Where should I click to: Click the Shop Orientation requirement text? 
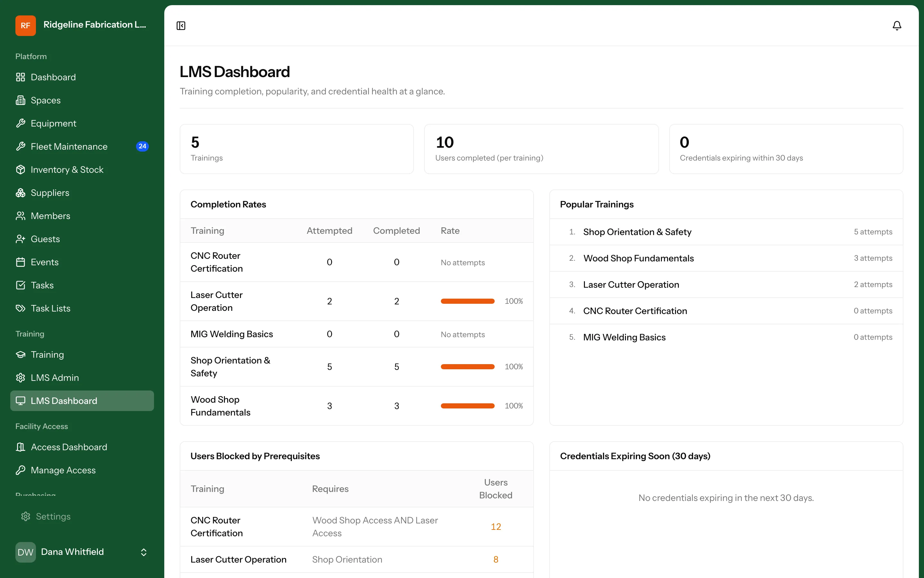pyautogui.click(x=347, y=560)
